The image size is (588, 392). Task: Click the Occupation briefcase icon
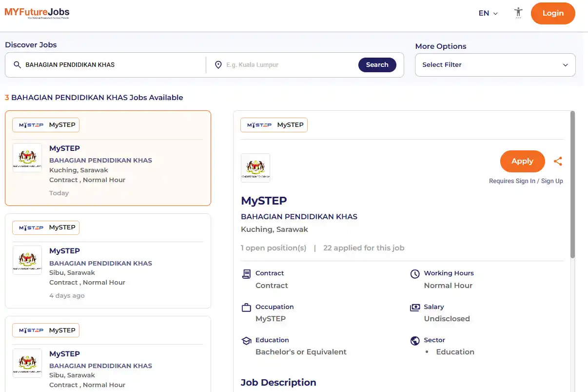pos(246,308)
